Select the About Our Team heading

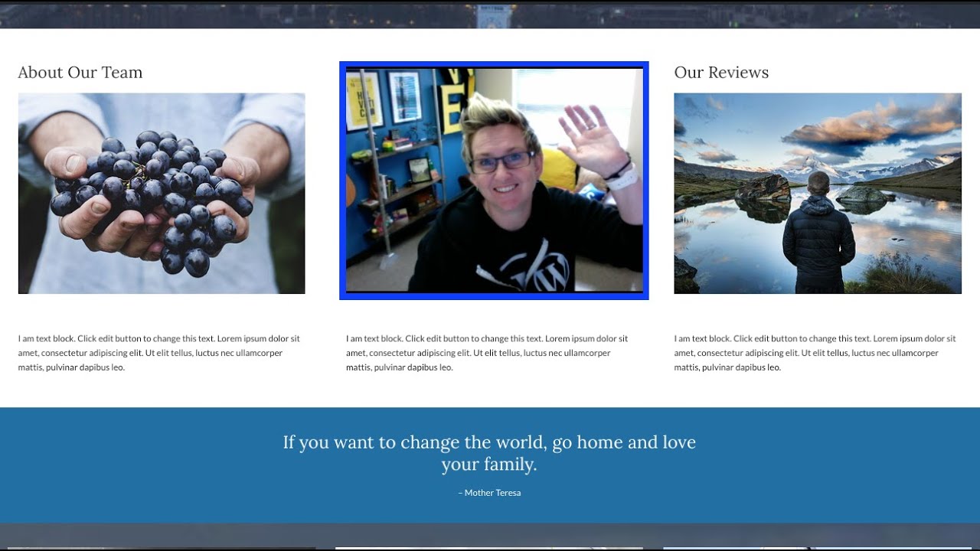[x=80, y=73]
